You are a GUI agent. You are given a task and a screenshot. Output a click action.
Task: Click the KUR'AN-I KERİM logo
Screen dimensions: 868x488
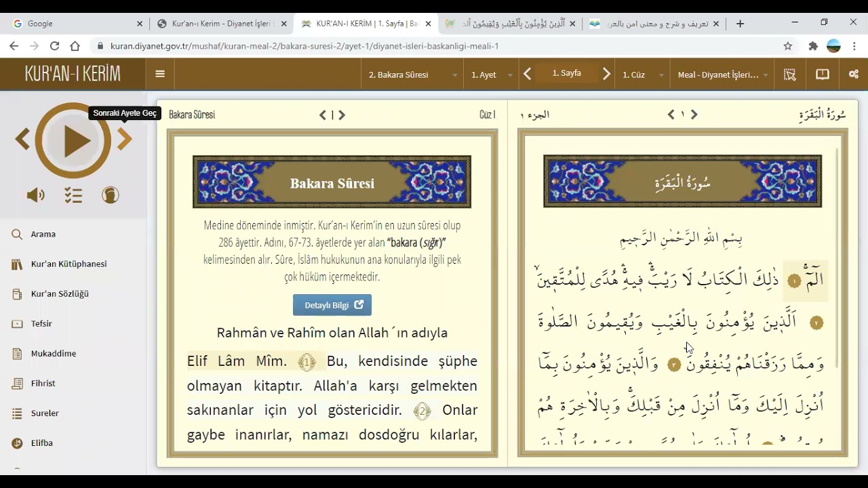point(73,74)
